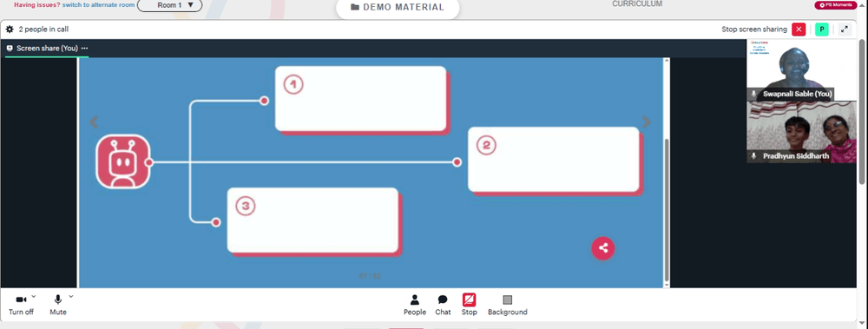Click the red share button on slide
Screen dimensions: 868x329
(x=603, y=248)
